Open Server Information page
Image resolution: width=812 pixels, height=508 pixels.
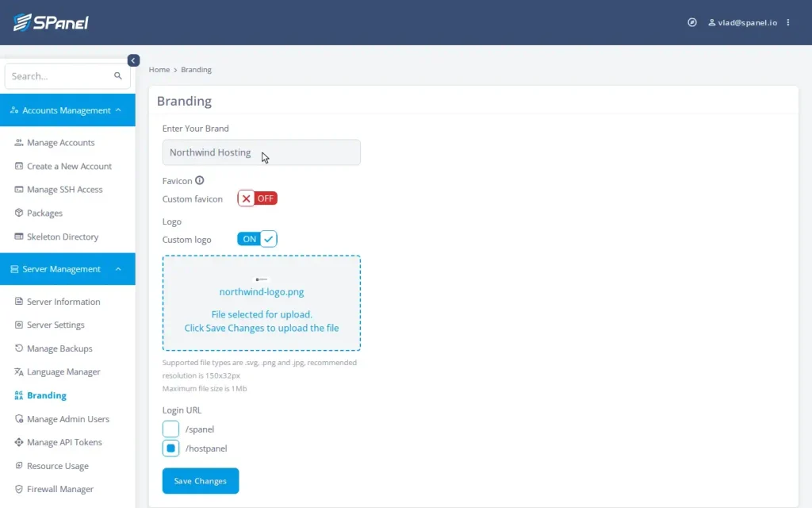coord(63,301)
